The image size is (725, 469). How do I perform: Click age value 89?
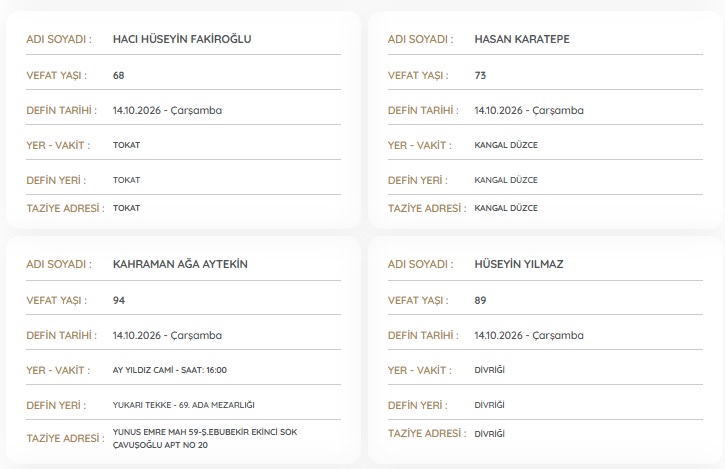(480, 301)
